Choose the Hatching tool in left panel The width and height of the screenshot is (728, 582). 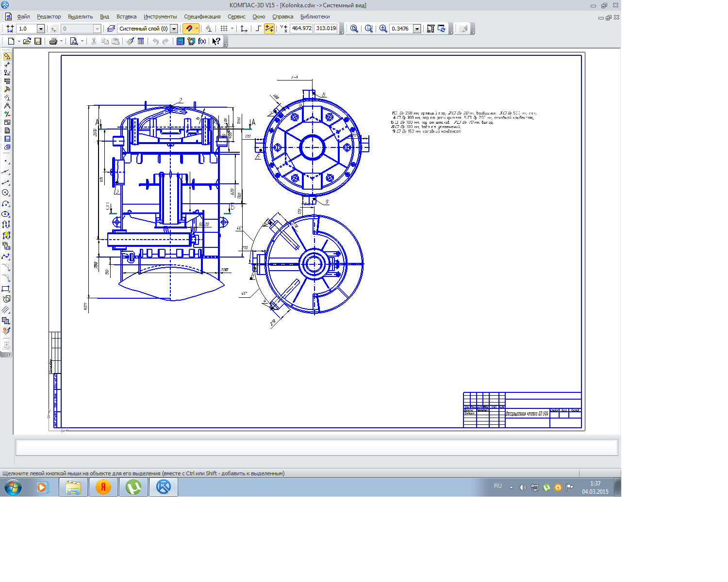click(x=6, y=310)
